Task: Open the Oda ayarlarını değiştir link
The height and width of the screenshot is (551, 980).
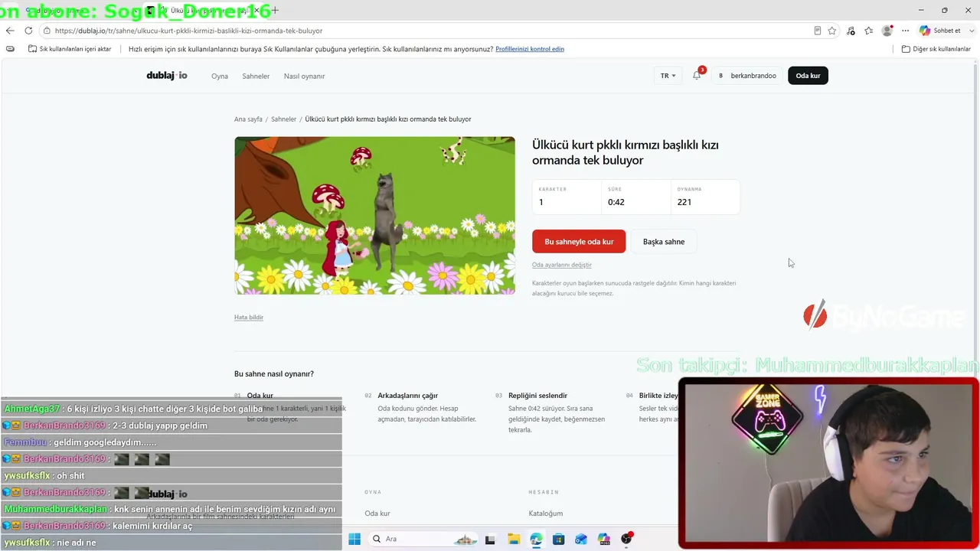Action: click(x=562, y=265)
